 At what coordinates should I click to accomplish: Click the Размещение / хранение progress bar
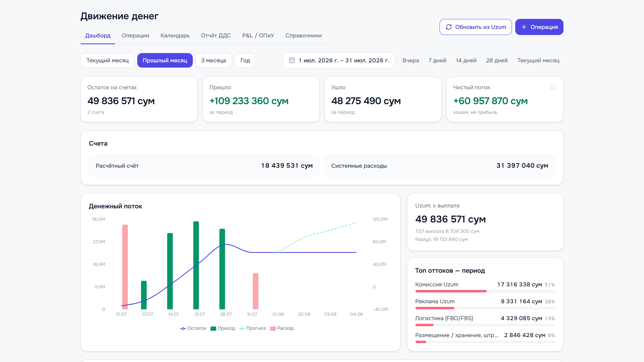485,342
